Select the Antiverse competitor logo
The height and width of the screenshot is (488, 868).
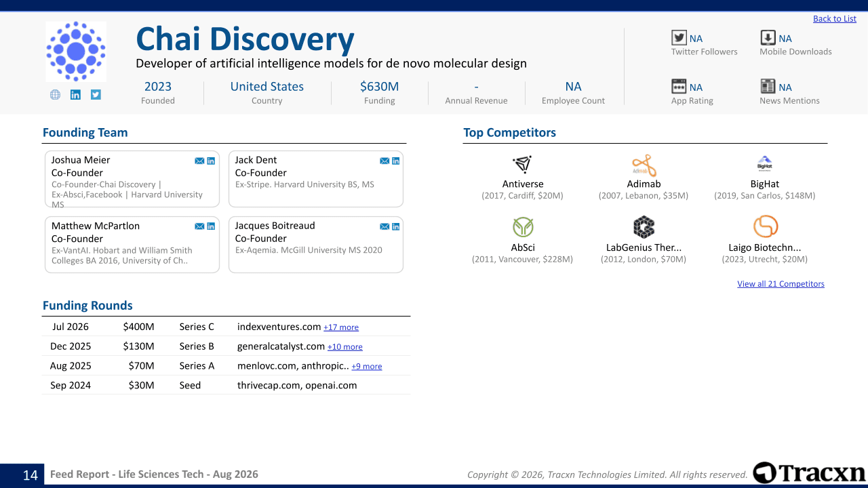522,164
